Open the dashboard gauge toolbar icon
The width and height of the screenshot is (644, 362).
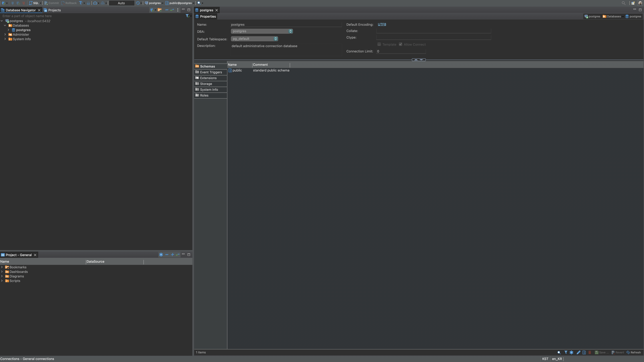pyautogui.click(x=95, y=3)
